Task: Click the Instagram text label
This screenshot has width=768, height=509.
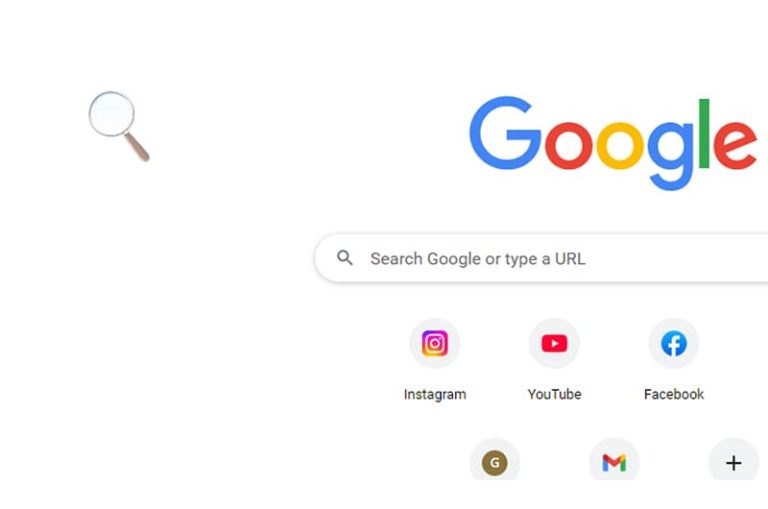Action: pos(435,394)
